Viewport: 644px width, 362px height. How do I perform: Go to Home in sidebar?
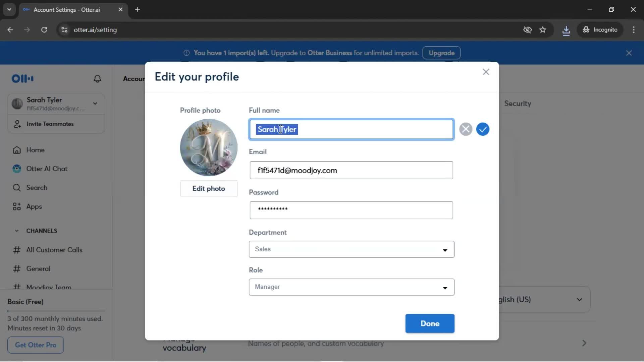[35, 150]
